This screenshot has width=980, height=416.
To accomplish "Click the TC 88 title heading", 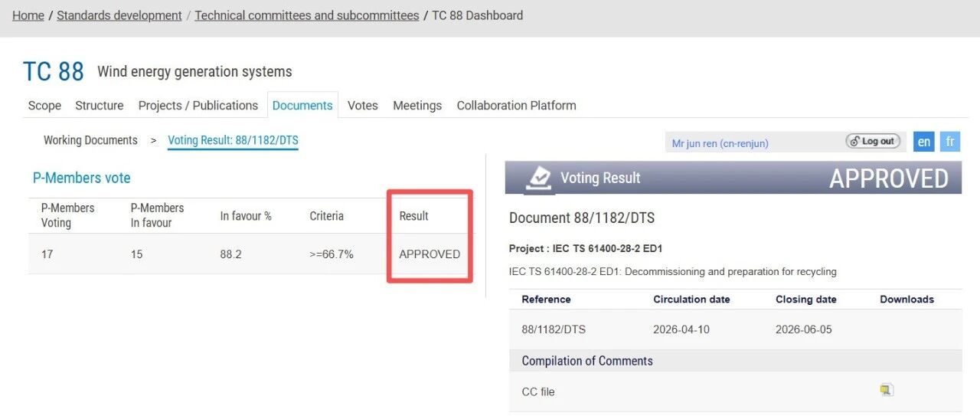I will [54, 71].
